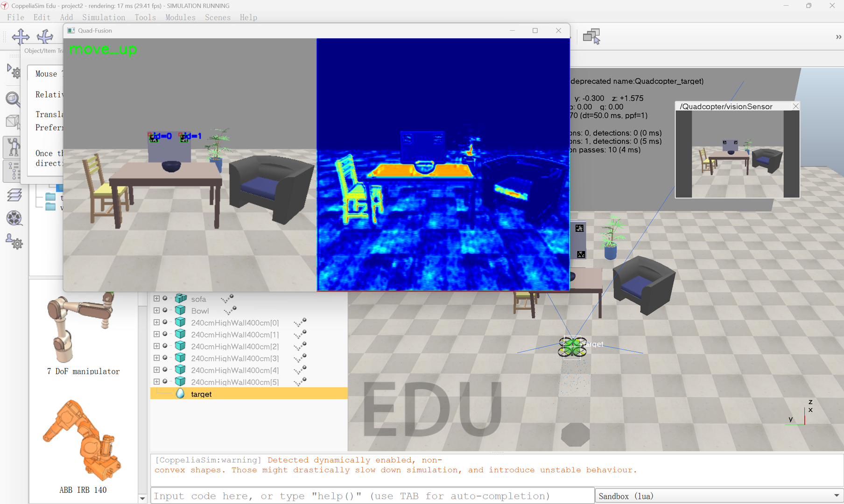Click the "z: +1.575" position readout
The height and width of the screenshot is (504, 844).
(x=627, y=98)
